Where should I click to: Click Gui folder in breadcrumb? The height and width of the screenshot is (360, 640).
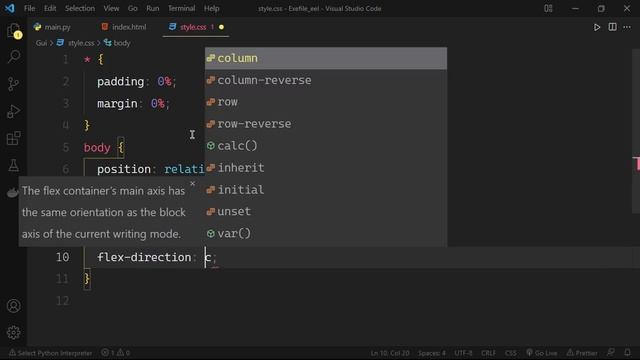click(41, 43)
